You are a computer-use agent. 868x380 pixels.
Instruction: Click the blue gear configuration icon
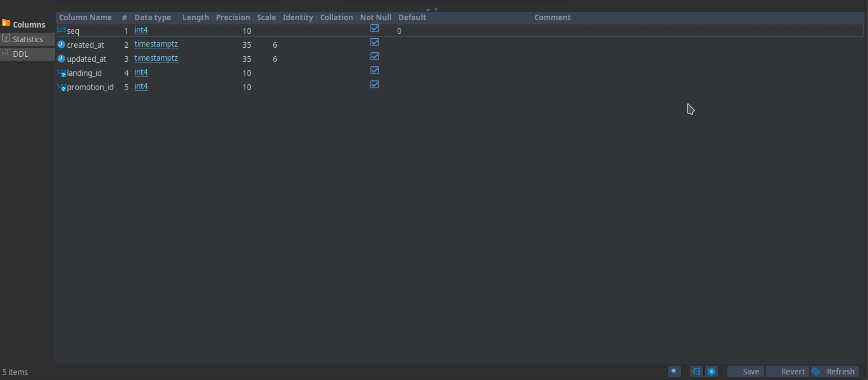(x=712, y=372)
